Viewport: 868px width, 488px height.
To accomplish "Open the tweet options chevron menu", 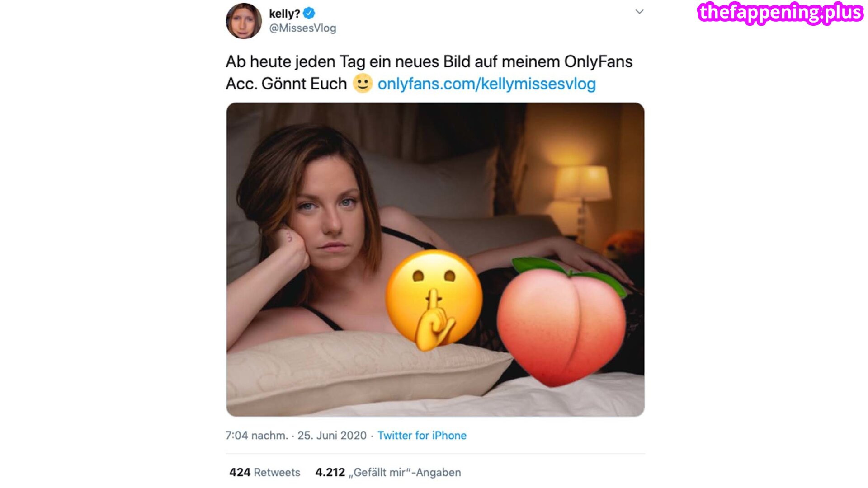I will click(x=639, y=12).
